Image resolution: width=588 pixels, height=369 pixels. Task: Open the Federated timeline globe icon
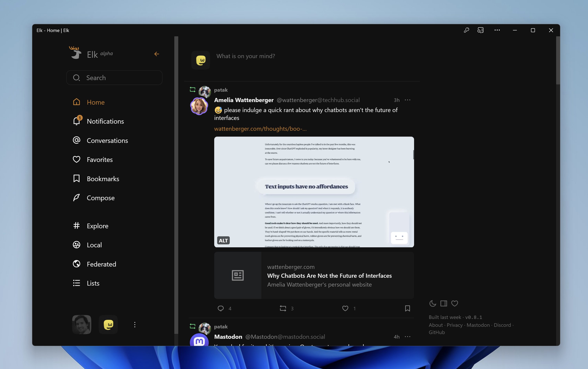pos(76,264)
